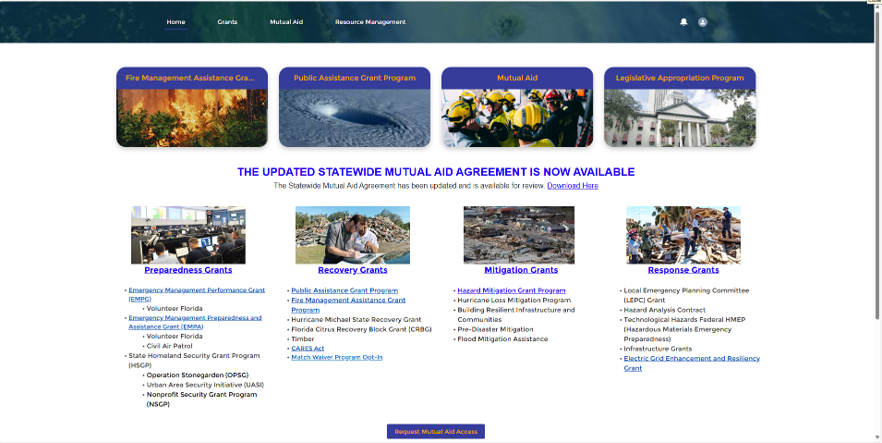
Task: Click the Download Here link
Action: point(572,186)
